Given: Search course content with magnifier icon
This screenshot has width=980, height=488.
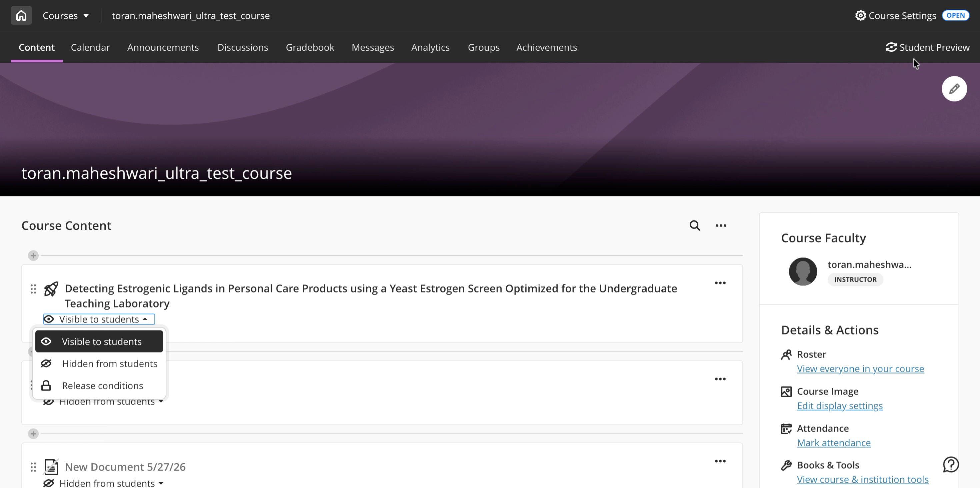Looking at the screenshot, I should [695, 226].
